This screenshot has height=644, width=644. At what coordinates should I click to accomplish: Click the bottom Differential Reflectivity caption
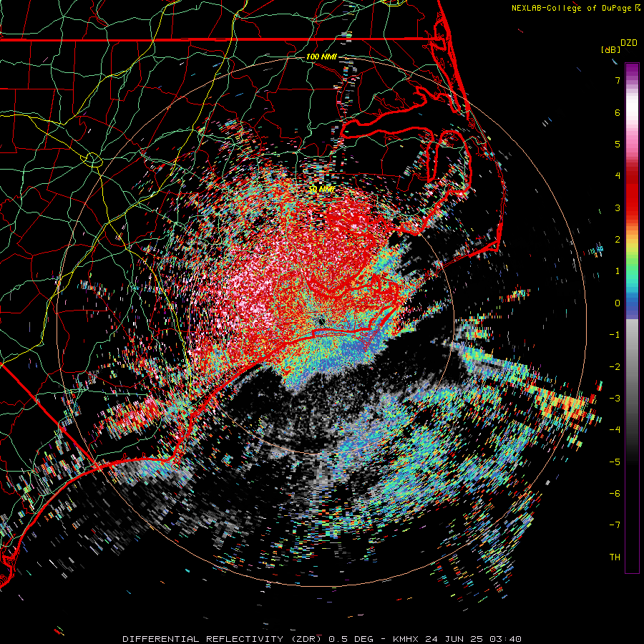[322, 639]
